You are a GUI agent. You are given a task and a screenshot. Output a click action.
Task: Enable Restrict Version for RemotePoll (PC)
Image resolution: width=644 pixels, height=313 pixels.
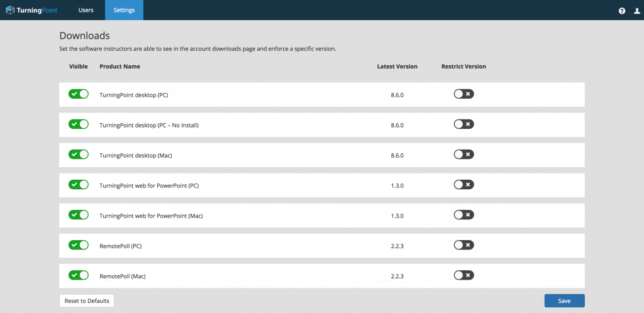click(x=464, y=245)
